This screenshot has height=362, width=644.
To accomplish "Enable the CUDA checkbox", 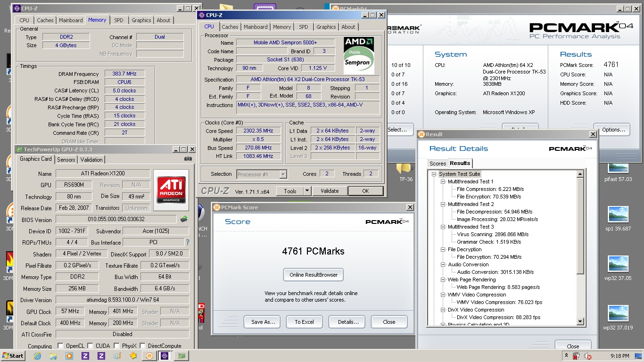I will pyautogui.click(x=90, y=346).
